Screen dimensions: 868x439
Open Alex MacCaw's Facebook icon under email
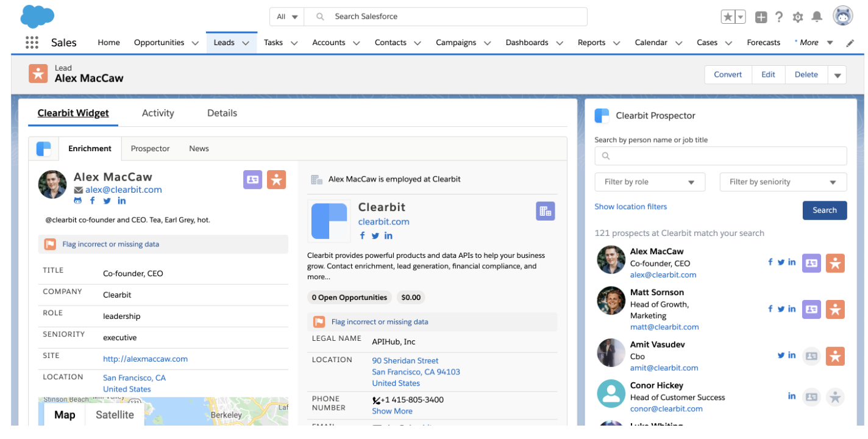tap(93, 201)
